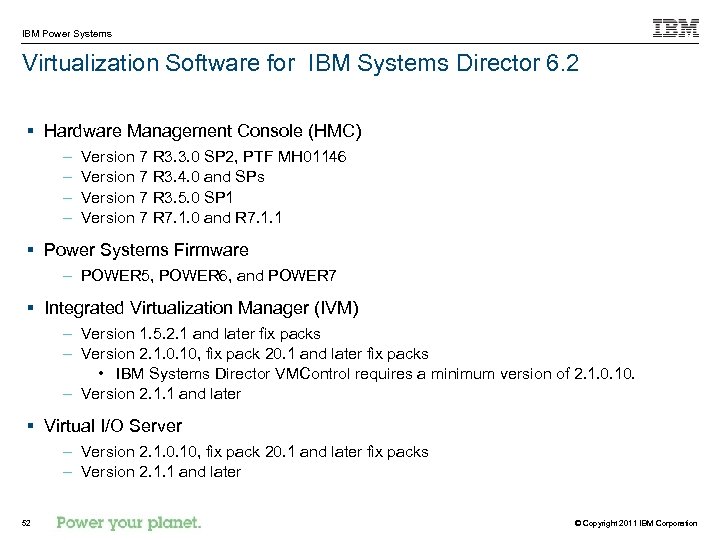The height and width of the screenshot is (540, 720).
Task: Select Virtual I/O Server 'Version 2.1.1 and later'
Action: click(161, 472)
